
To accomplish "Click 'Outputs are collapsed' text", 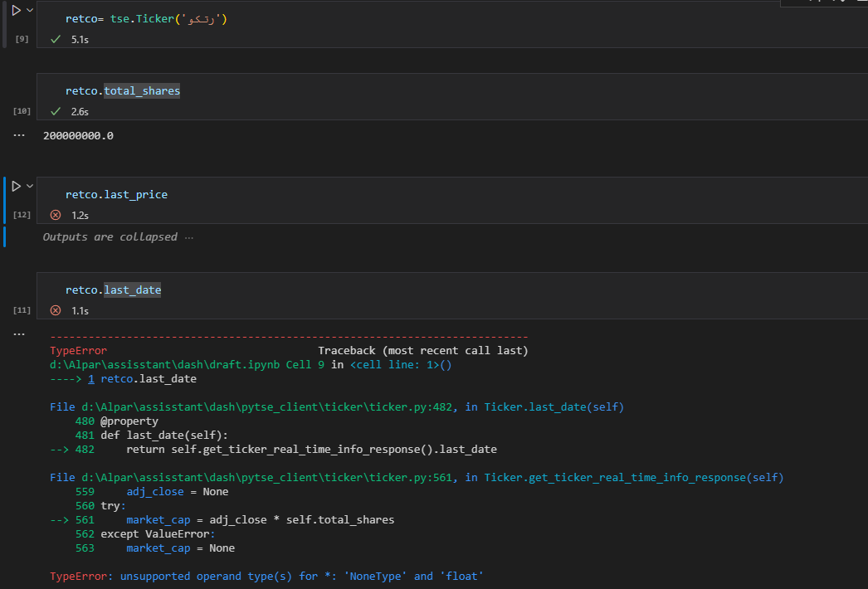I will tap(110, 237).
